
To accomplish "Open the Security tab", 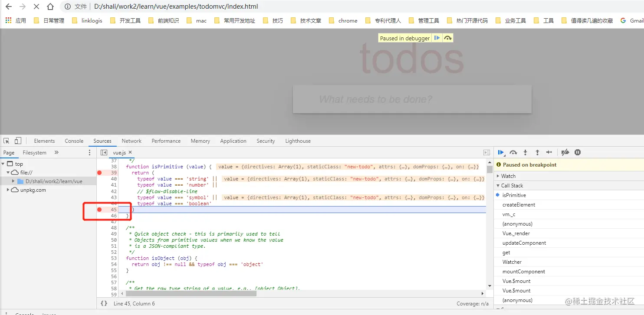I will pos(266,141).
